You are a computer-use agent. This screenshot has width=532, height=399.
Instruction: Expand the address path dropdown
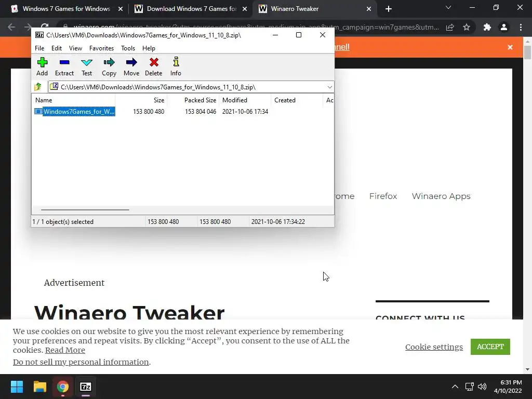[329, 87]
